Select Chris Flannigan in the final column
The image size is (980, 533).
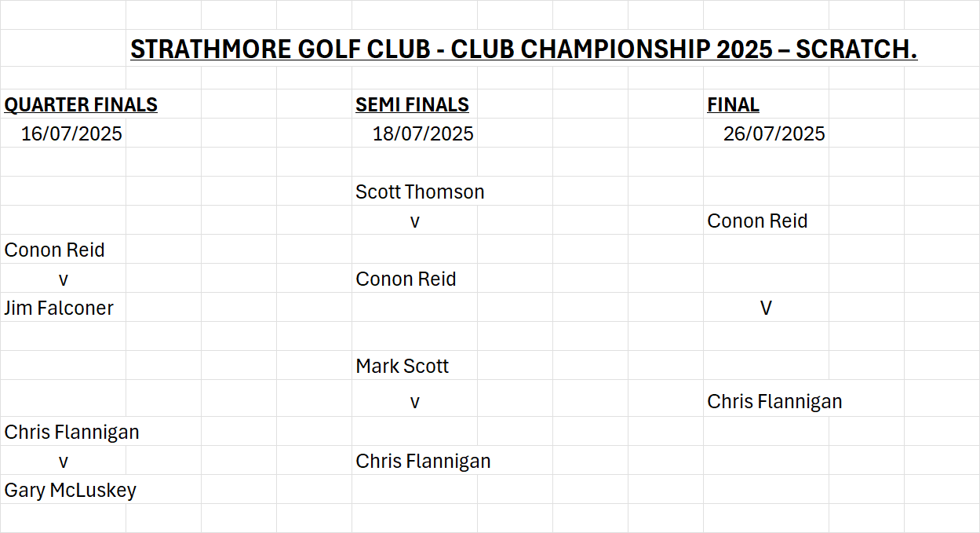[774, 401]
